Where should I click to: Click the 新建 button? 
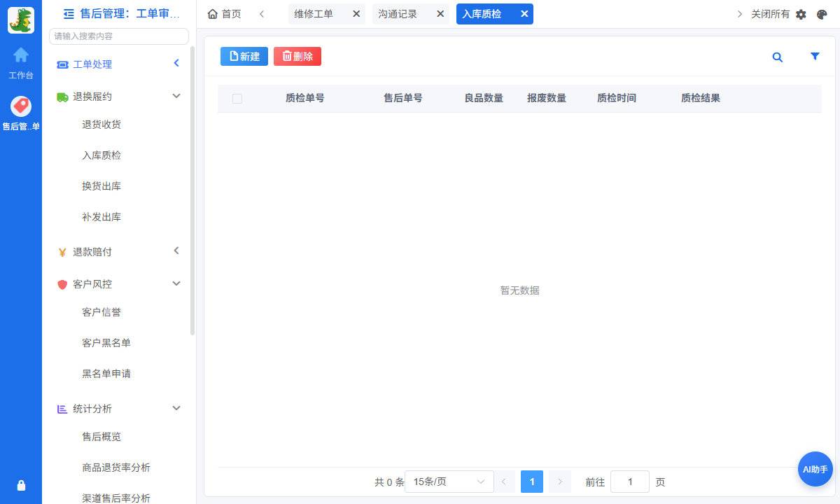[244, 57]
